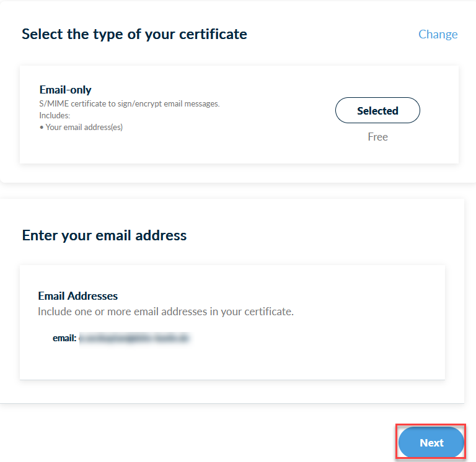
Task: Click the blurred email address value
Action: pos(134,338)
